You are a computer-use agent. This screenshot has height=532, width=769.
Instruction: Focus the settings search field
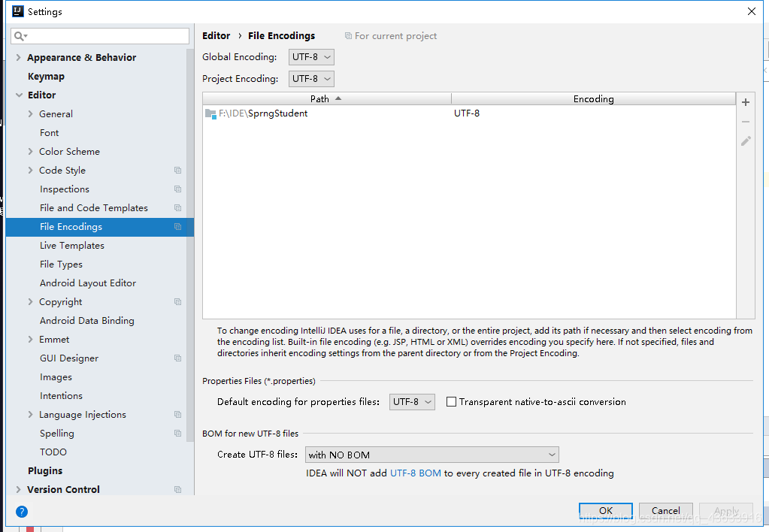pyautogui.click(x=100, y=36)
